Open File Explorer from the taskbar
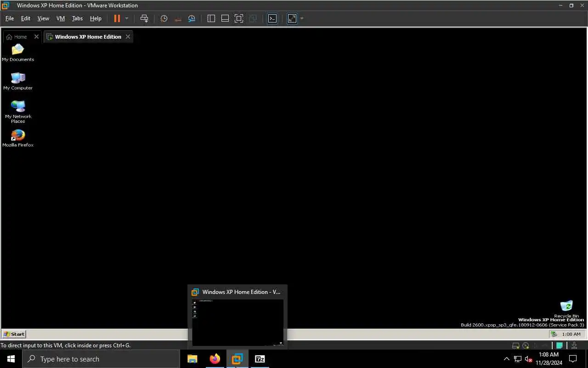The height and width of the screenshot is (368, 588). [x=192, y=359]
